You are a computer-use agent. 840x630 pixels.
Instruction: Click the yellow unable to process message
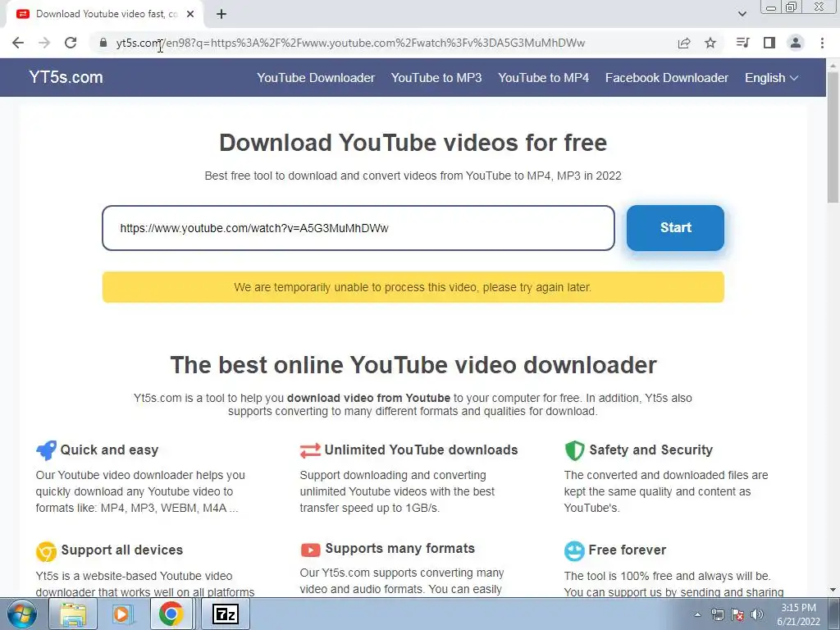pyautogui.click(x=413, y=287)
